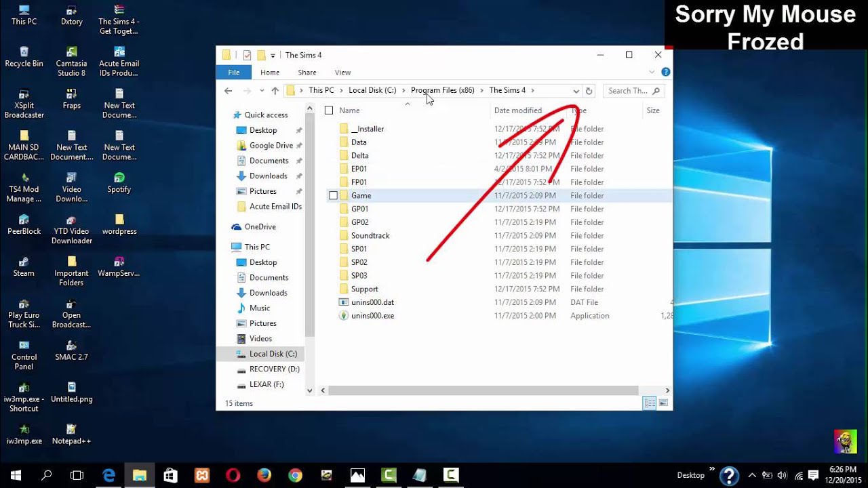This screenshot has width=868, height=488.
Task: Open Camtasia Studio 8 desktop icon
Action: point(71,61)
